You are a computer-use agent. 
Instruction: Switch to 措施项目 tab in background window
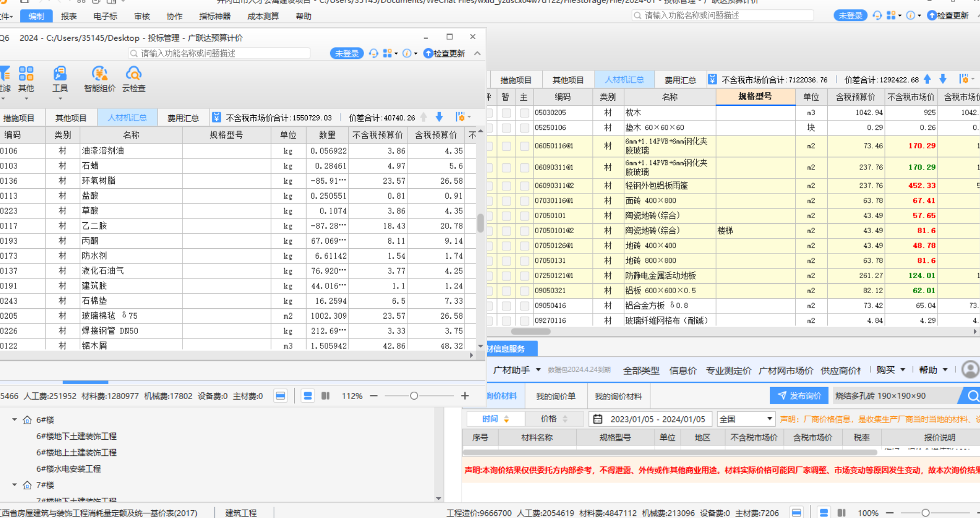pos(516,80)
